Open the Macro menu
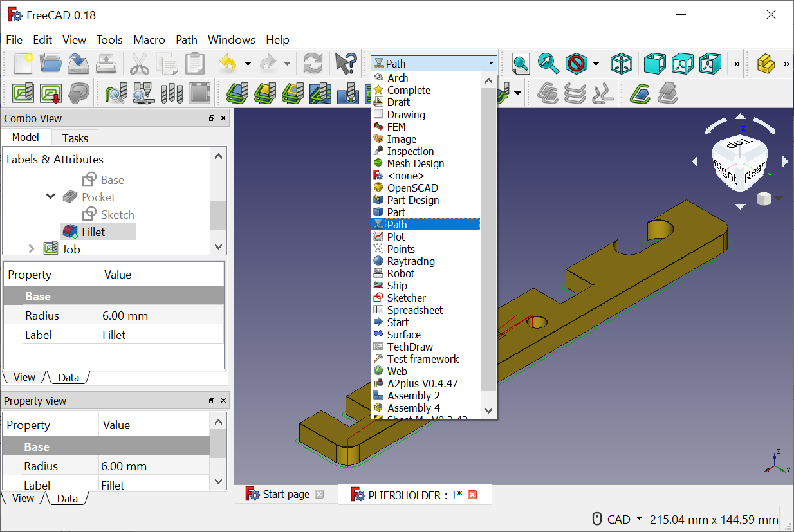 [149, 39]
